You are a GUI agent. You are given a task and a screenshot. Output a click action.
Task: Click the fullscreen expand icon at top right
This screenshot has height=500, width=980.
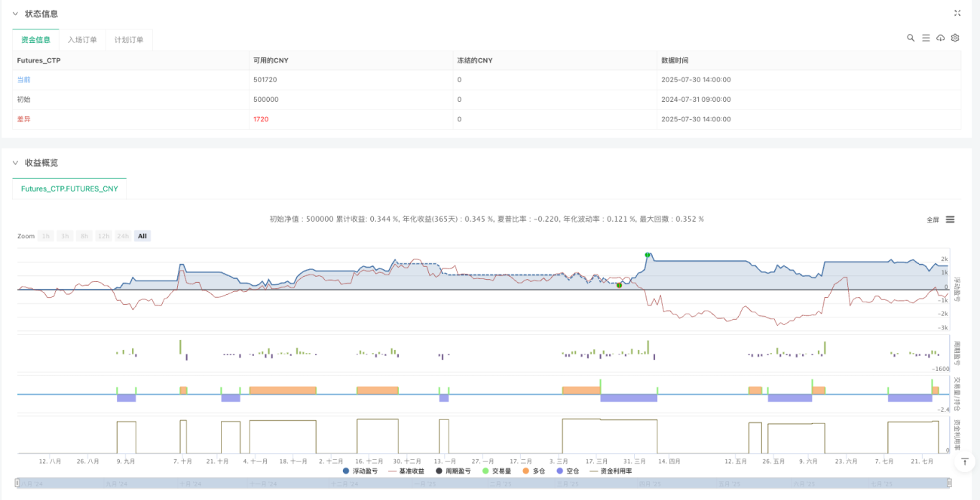[957, 13]
